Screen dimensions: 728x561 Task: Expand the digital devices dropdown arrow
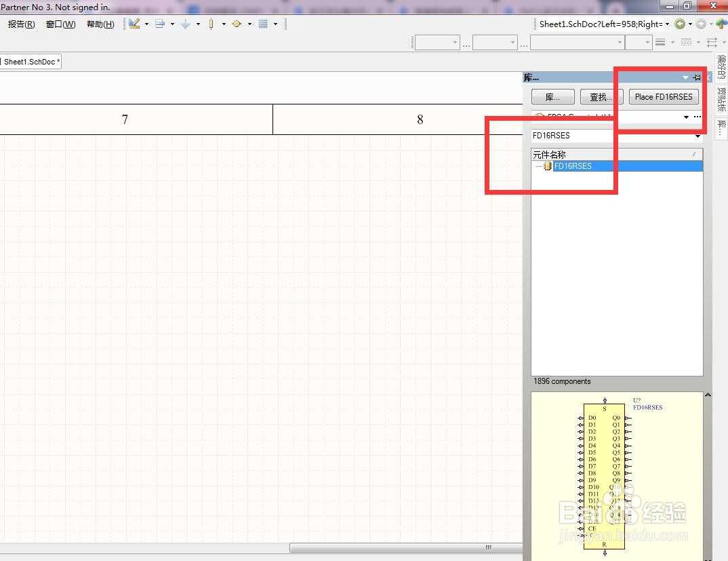coord(224,24)
